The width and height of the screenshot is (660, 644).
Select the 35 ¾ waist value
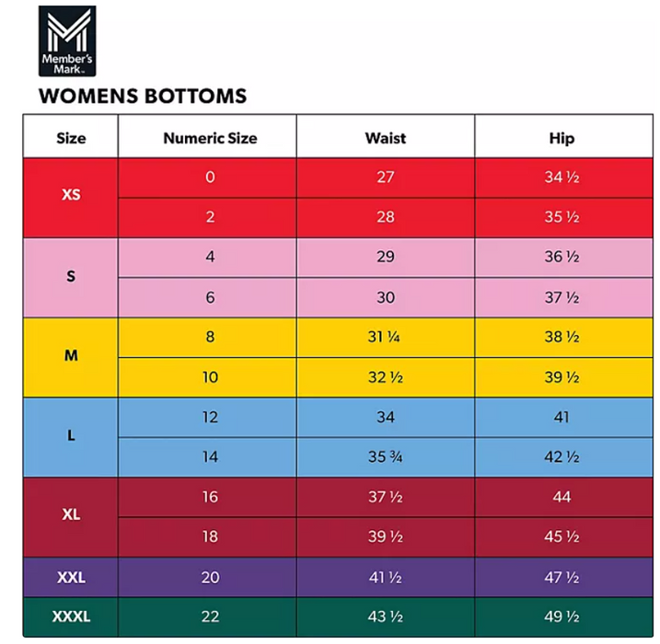(385, 457)
